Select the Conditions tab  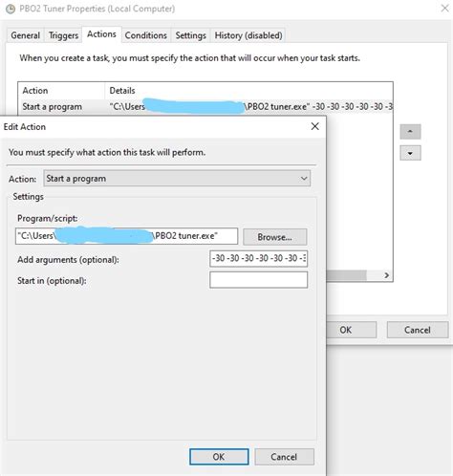146,35
